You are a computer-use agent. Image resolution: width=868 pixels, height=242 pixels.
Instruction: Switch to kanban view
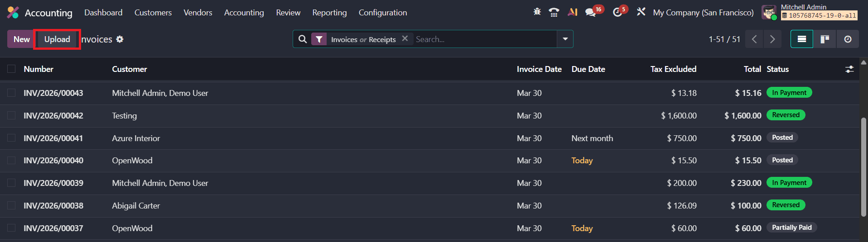click(825, 39)
